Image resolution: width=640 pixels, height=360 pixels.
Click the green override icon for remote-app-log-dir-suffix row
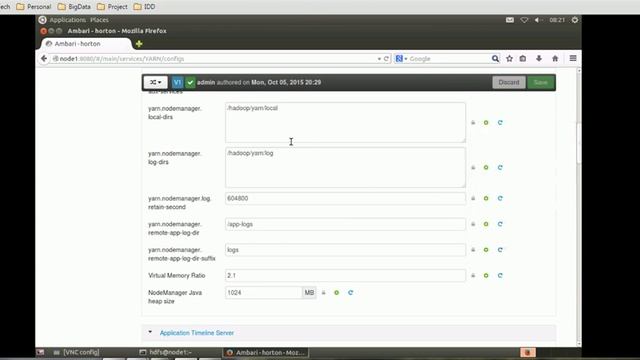[x=486, y=250]
